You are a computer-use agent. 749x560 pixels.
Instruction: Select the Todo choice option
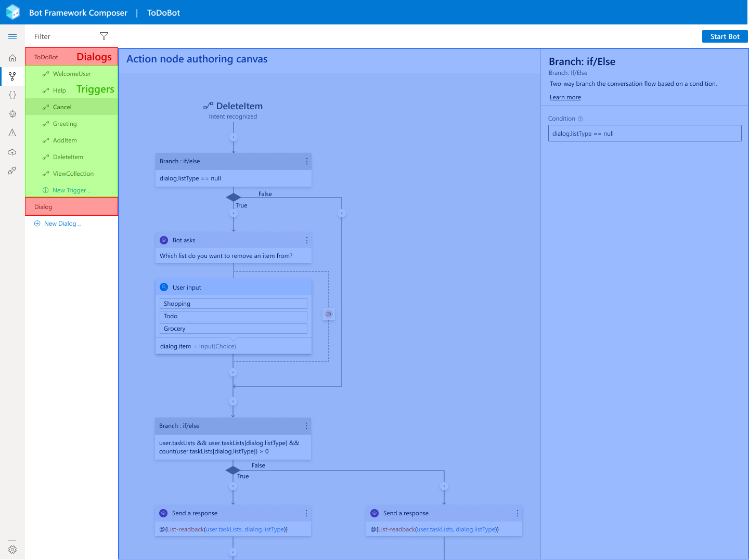pyautogui.click(x=234, y=316)
